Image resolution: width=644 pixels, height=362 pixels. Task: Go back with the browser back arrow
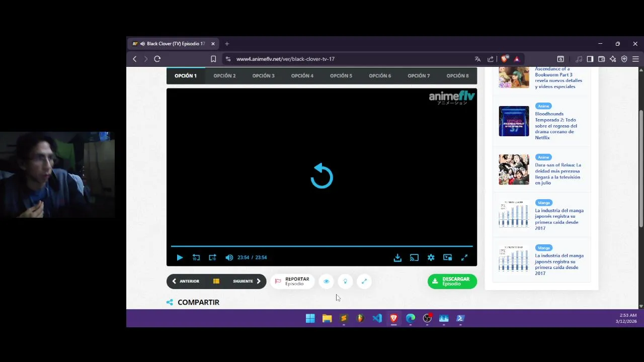tap(134, 59)
